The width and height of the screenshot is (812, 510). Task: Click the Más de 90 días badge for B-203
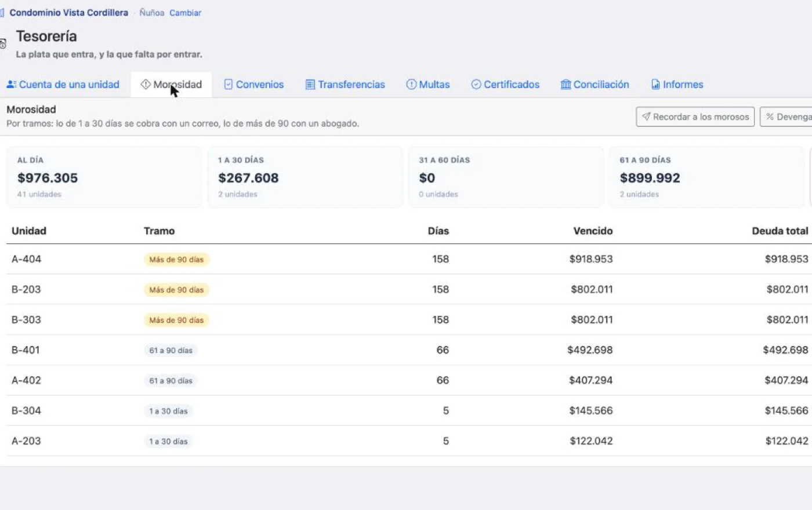pyautogui.click(x=176, y=290)
